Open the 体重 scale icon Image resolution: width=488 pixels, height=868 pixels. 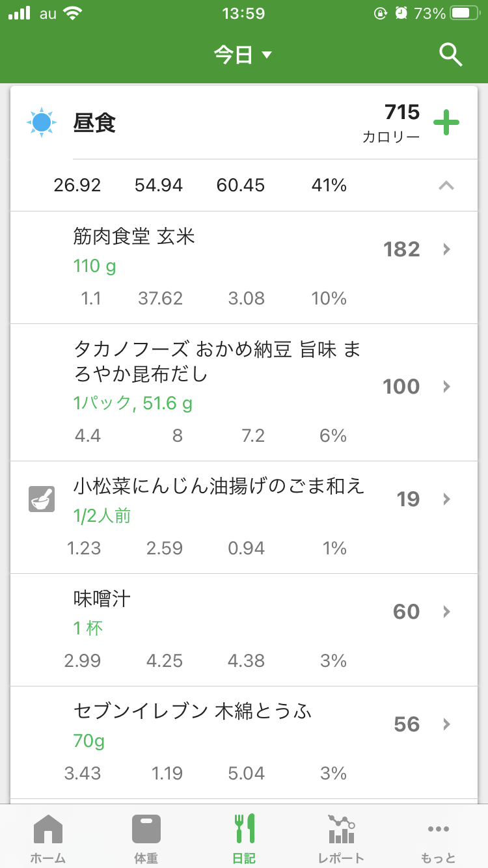pyautogui.click(x=146, y=829)
